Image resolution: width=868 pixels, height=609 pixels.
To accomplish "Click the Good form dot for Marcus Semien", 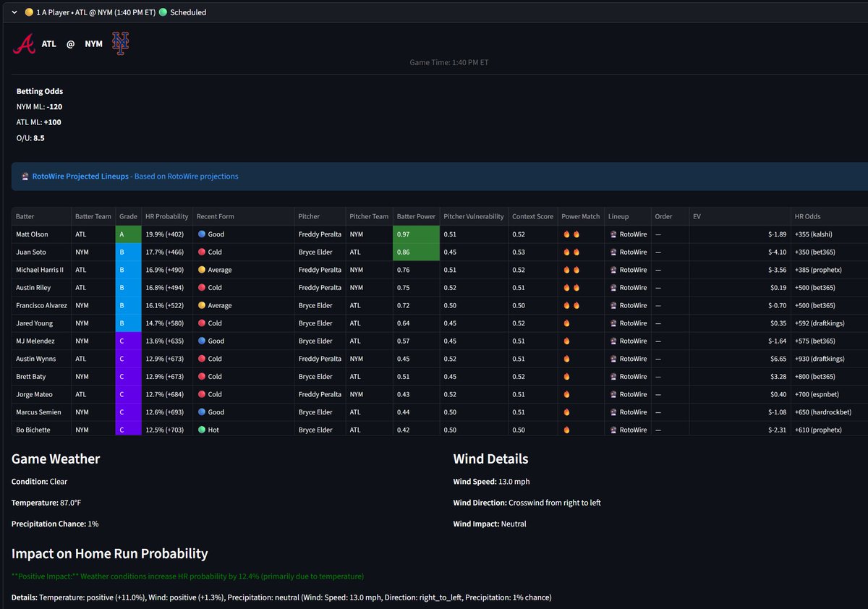I will [202, 412].
